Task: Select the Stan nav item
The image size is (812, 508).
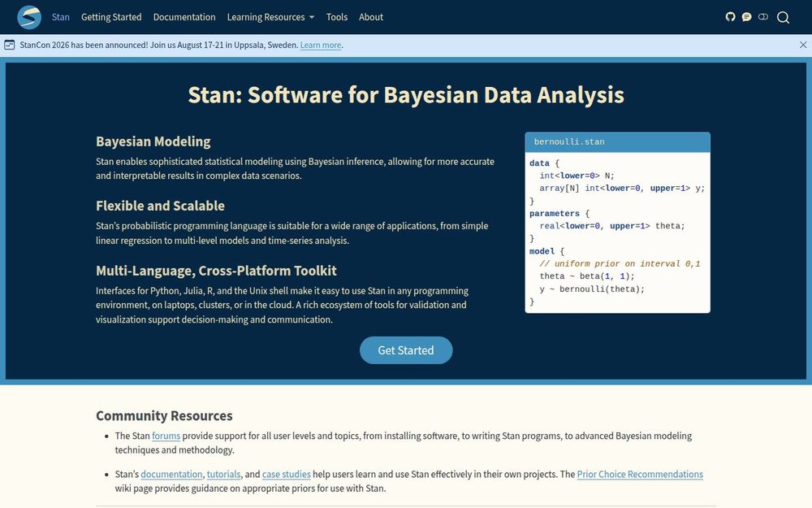Action: (x=61, y=17)
